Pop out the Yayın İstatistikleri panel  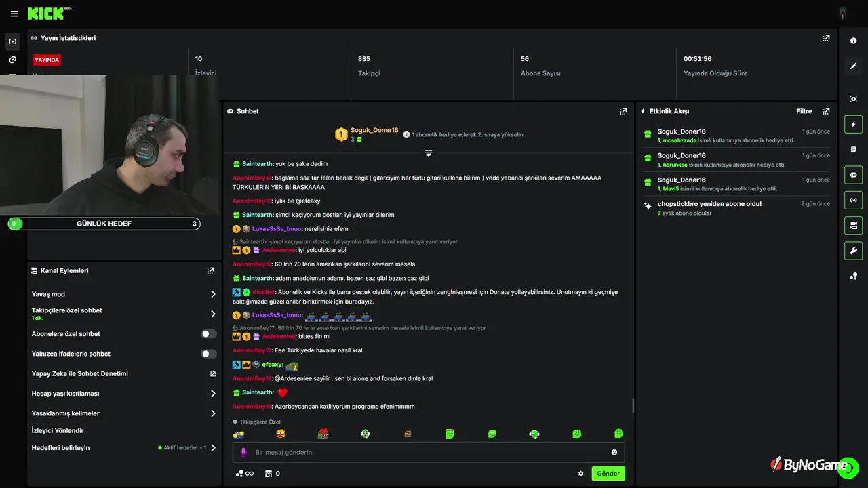826,38
